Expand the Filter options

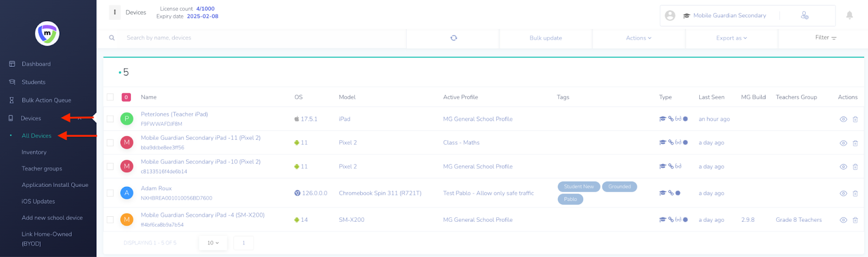[826, 37]
